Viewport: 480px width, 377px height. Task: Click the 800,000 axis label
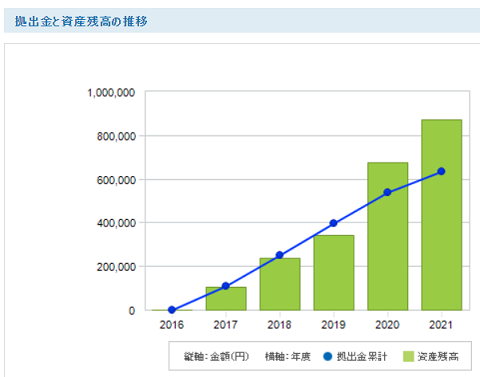116,136
